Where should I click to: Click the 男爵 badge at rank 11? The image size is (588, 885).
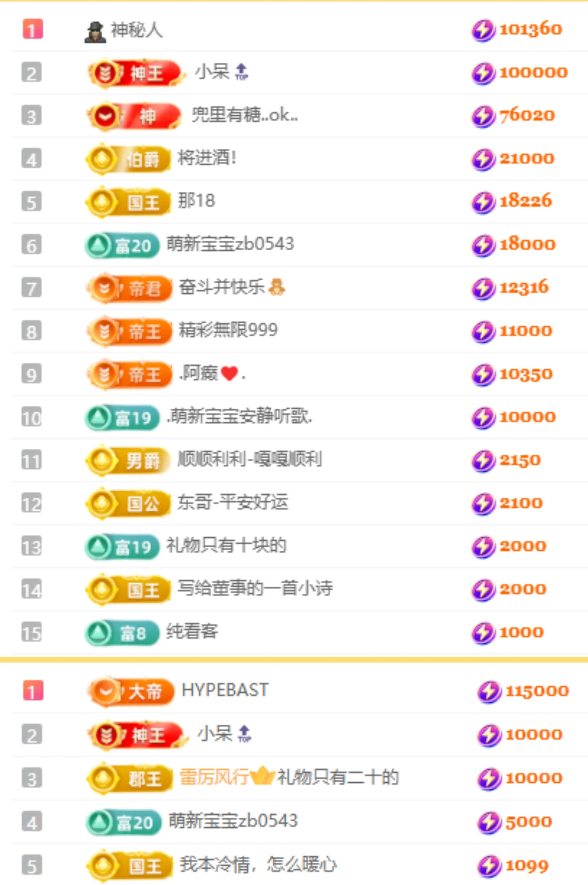(x=128, y=461)
